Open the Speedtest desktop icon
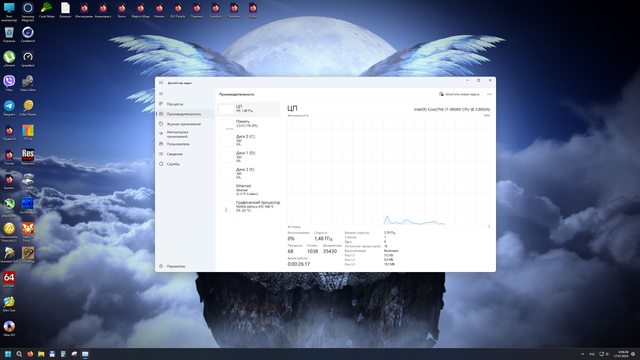 (28, 59)
